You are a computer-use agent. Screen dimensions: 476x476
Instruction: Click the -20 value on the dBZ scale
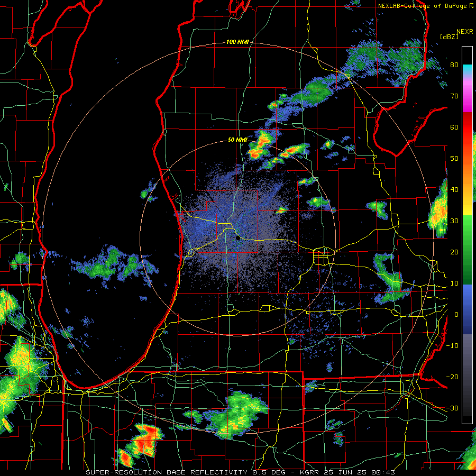pos(452,377)
